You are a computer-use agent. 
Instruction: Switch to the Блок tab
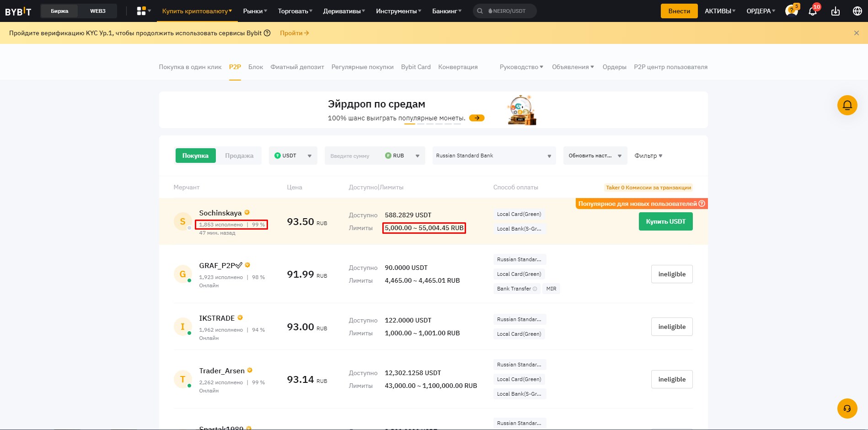[x=256, y=67]
